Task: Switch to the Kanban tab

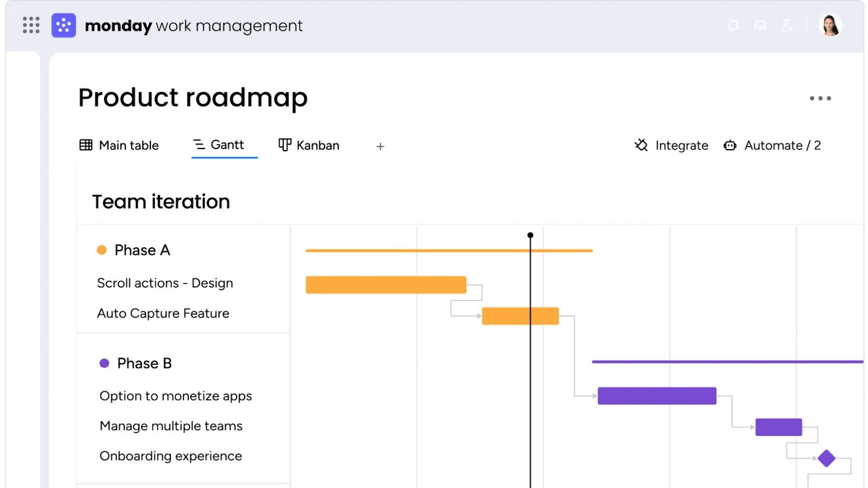Action: pyautogui.click(x=317, y=145)
